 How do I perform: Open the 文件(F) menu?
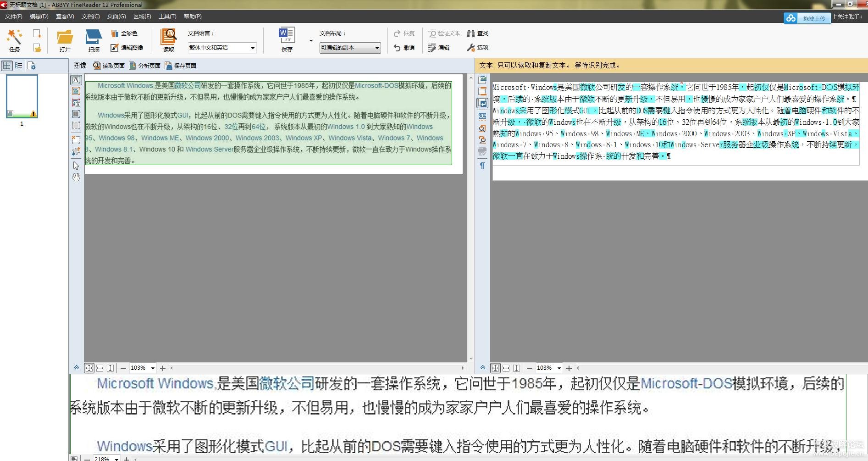[x=13, y=17]
